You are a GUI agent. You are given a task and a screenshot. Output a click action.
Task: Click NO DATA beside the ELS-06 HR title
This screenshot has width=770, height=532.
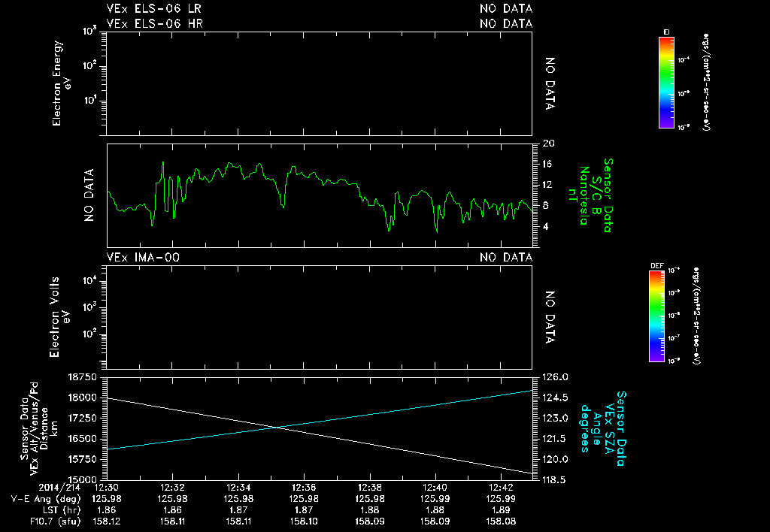point(506,23)
